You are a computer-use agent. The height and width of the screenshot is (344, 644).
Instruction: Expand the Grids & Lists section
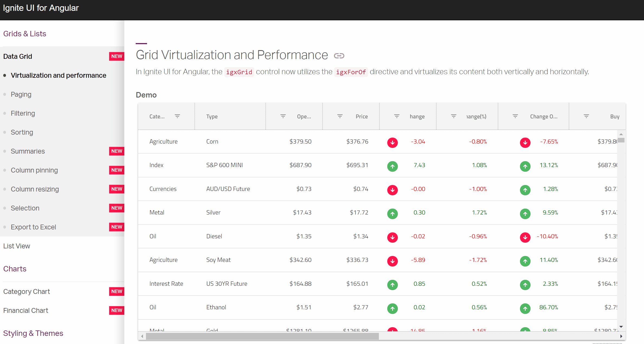click(25, 34)
